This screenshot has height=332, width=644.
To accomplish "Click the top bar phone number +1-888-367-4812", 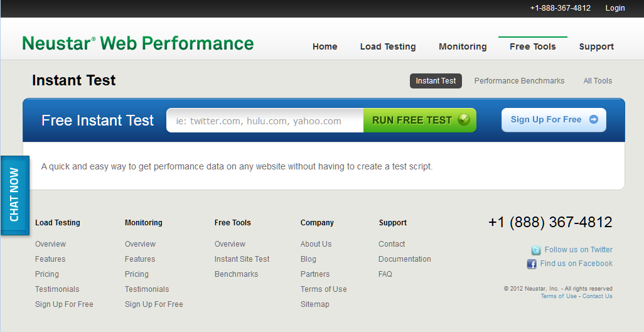I will (x=561, y=8).
